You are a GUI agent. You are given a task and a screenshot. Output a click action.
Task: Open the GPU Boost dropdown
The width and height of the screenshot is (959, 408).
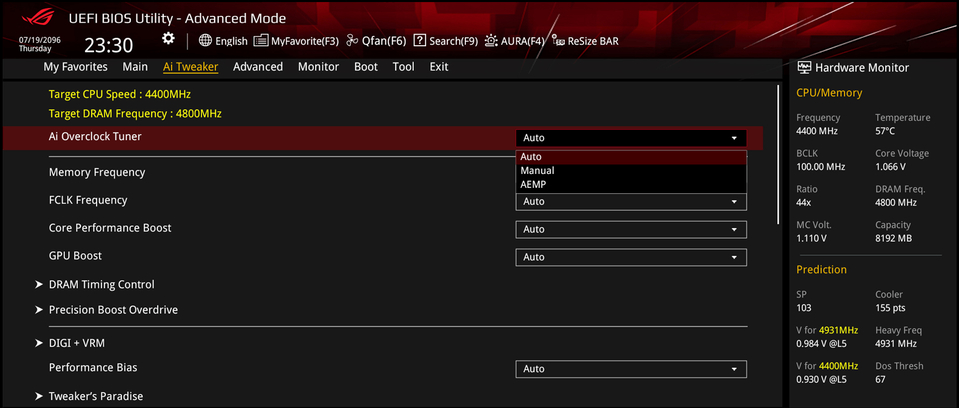tap(631, 257)
